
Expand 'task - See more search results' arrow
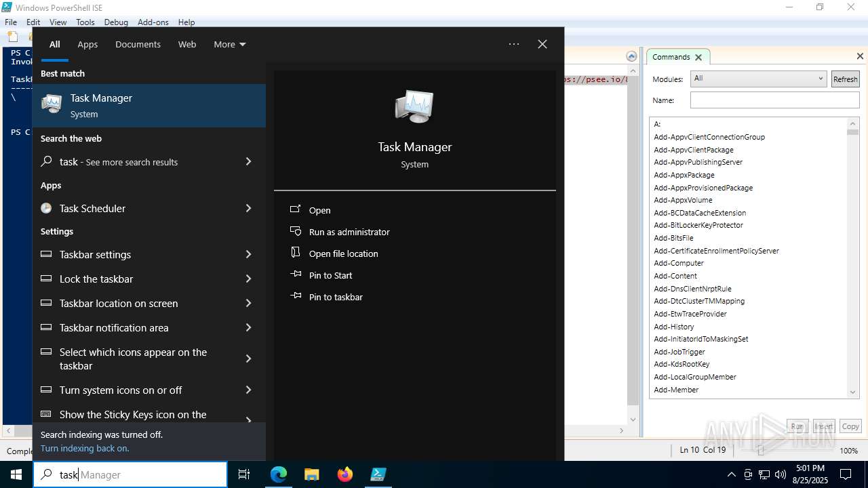click(248, 161)
